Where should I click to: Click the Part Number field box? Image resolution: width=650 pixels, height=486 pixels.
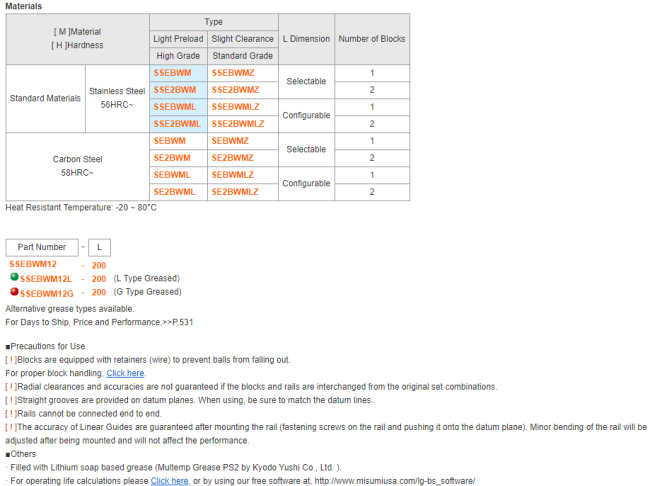pos(41,247)
